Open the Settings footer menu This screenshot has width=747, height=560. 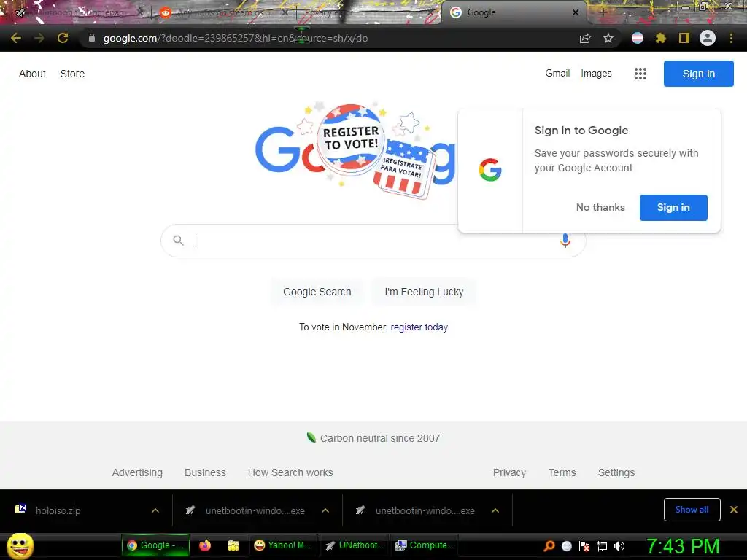point(616,472)
